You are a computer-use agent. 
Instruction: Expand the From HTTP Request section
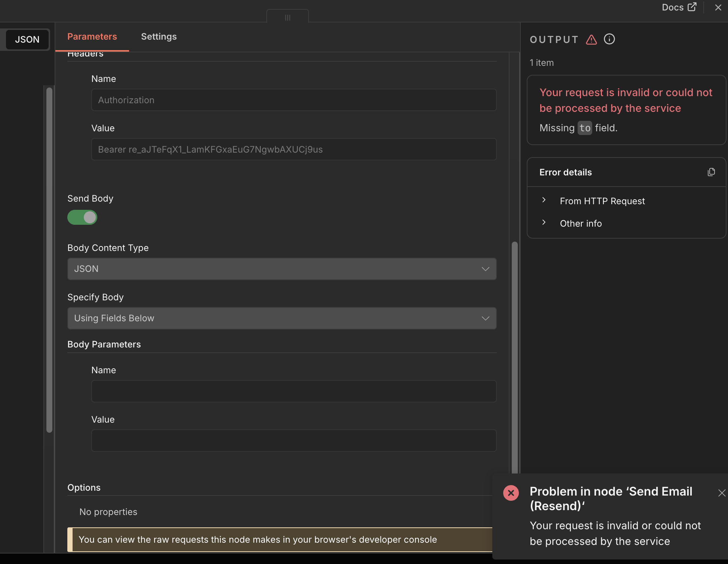pyautogui.click(x=602, y=201)
